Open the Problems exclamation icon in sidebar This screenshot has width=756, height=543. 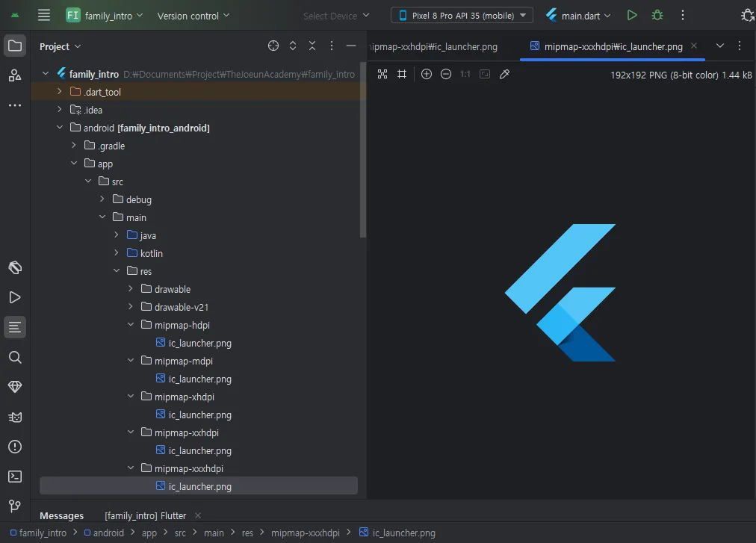click(x=15, y=447)
